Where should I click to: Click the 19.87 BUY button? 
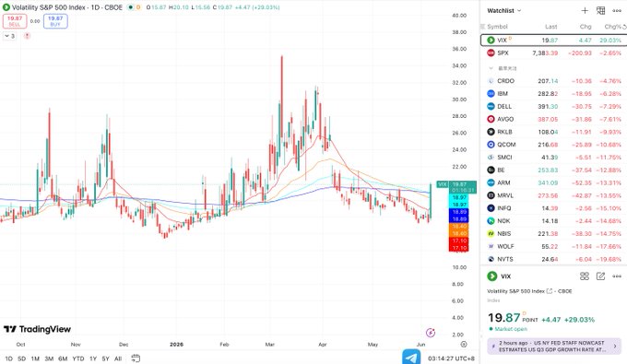(55, 21)
